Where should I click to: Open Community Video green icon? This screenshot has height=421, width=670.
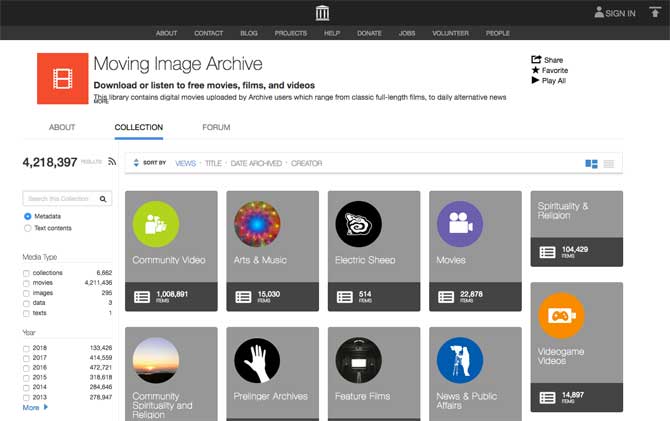point(156,224)
